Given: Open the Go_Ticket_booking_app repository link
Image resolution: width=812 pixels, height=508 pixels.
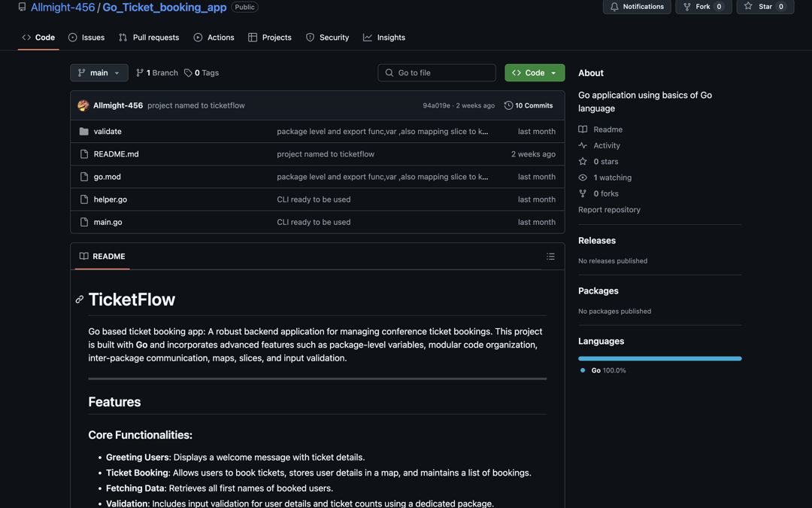Looking at the screenshot, I should coord(165,8).
